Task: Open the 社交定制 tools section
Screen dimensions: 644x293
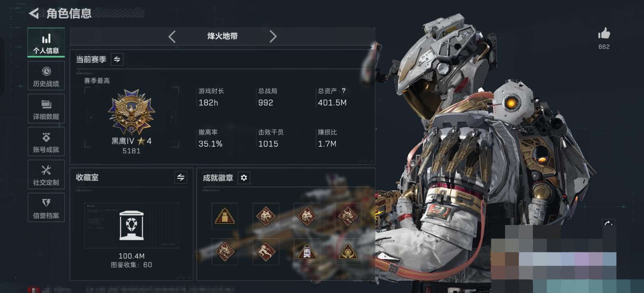Action: click(46, 175)
